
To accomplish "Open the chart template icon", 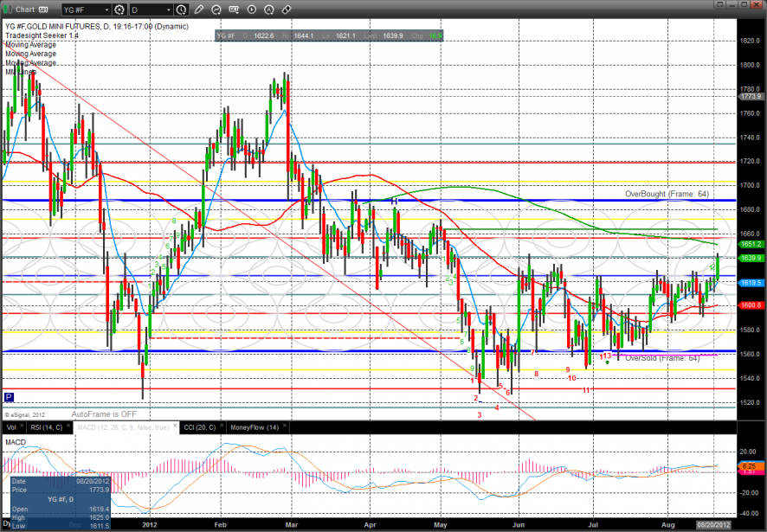I will pyautogui.click(x=234, y=10).
